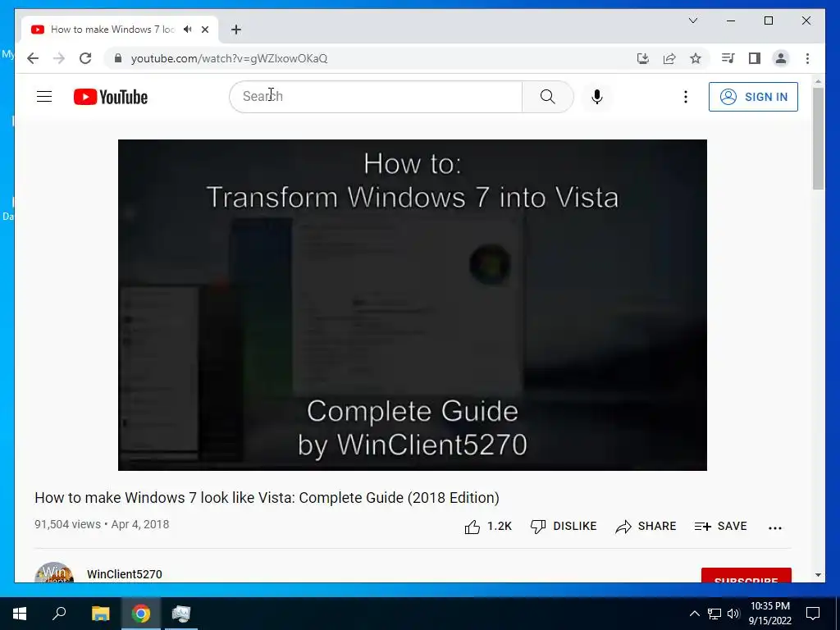Like the video, 1.2K thumbs up

(x=488, y=527)
